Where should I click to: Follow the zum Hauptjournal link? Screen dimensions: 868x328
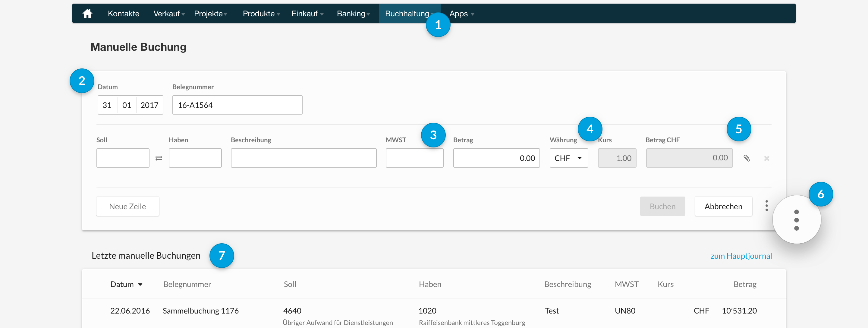741,256
